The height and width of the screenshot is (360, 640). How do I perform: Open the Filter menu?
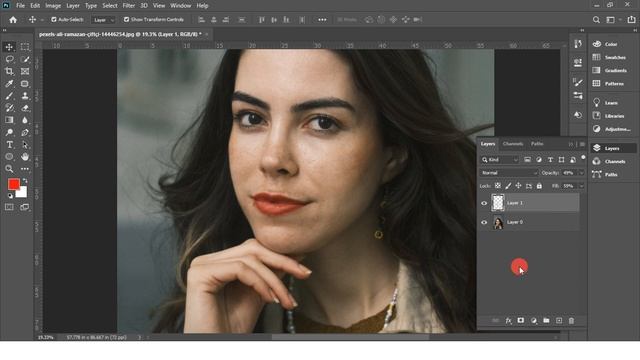129,6
